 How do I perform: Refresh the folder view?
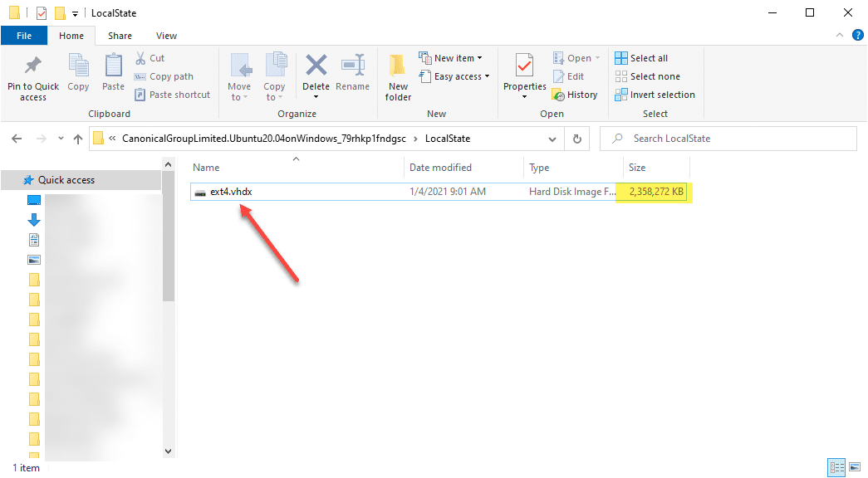576,139
